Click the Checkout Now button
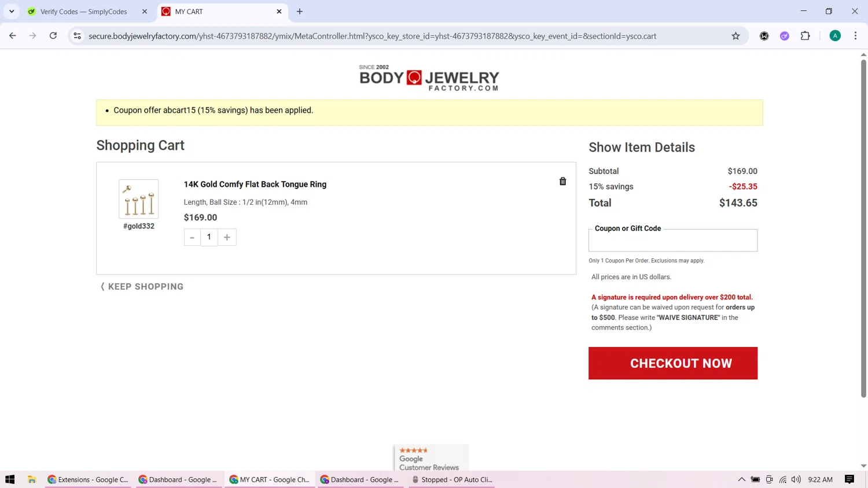868x488 pixels. [673, 363]
